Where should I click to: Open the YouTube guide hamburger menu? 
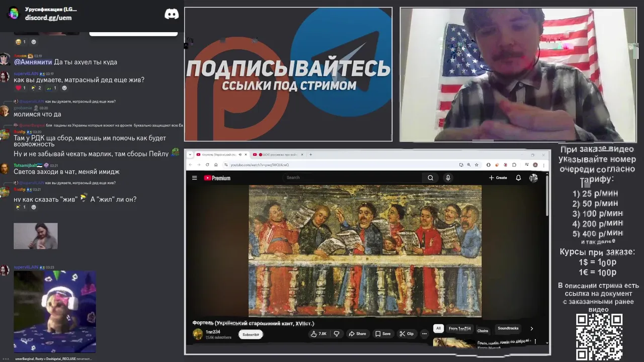(194, 177)
